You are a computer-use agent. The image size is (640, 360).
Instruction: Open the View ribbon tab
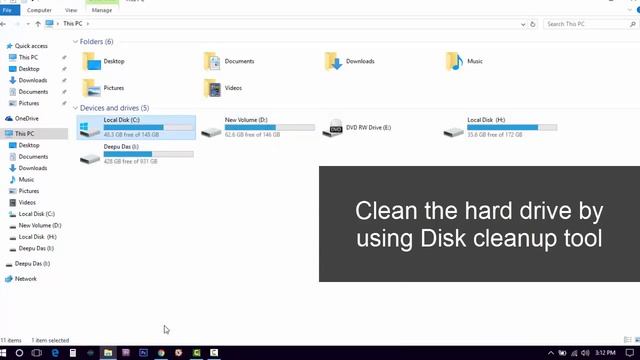[x=71, y=10]
